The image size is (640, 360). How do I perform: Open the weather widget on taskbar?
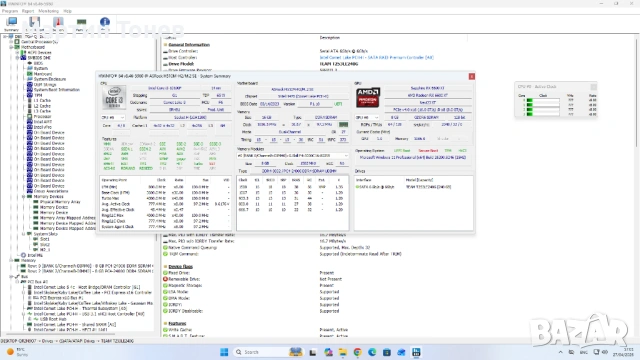point(16,352)
